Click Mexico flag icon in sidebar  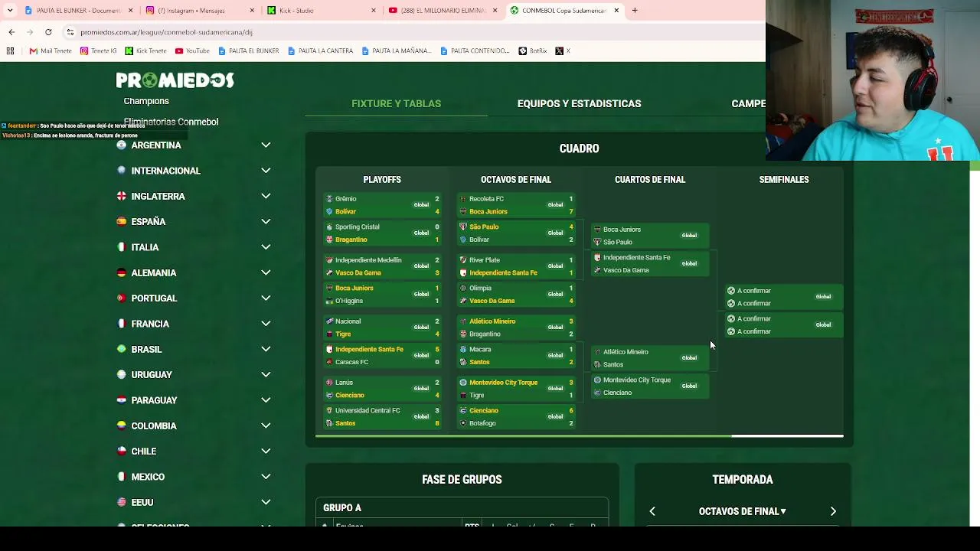(121, 477)
